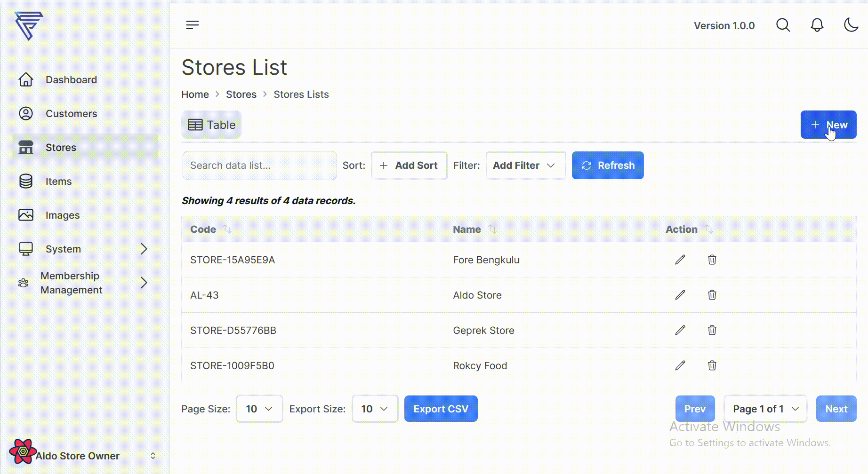Sort by Name column arrows
Screen dimensions: 868x474
pyautogui.click(x=492, y=229)
